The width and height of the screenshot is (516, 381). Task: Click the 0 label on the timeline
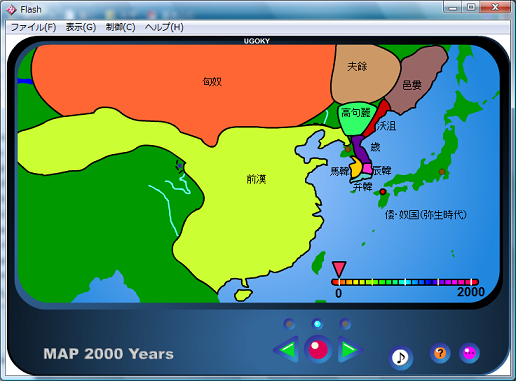point(338,293)
